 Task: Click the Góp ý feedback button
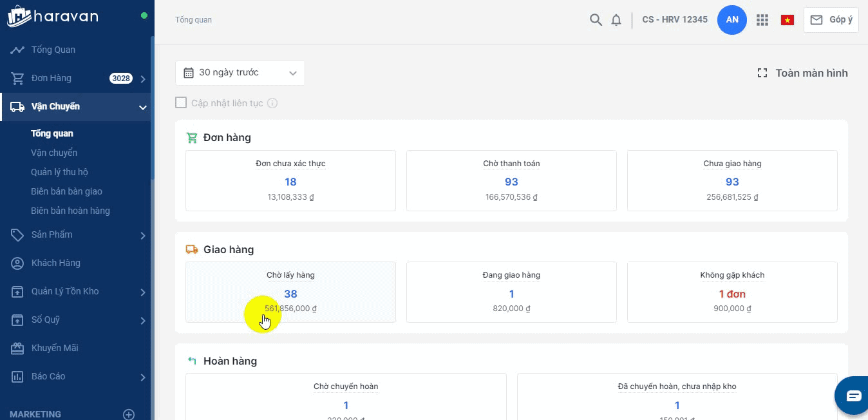831,20
